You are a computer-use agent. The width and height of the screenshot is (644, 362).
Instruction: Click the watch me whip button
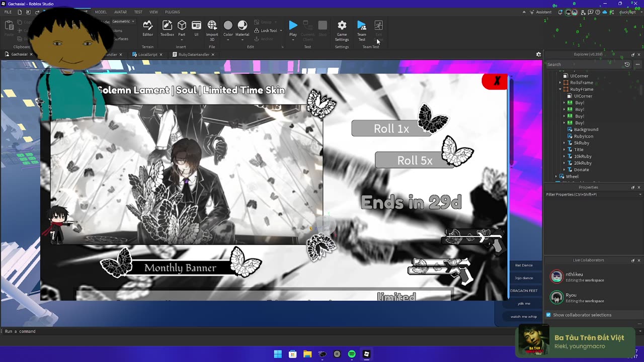click(x=524, y=316)
